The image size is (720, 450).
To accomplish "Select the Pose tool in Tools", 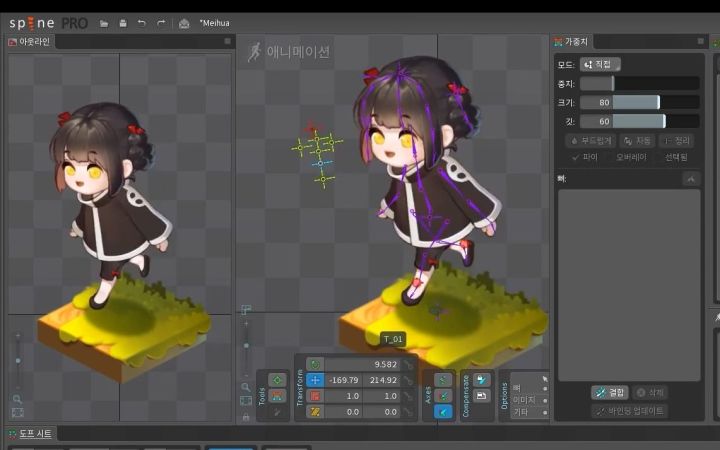I will pos(277,380).
